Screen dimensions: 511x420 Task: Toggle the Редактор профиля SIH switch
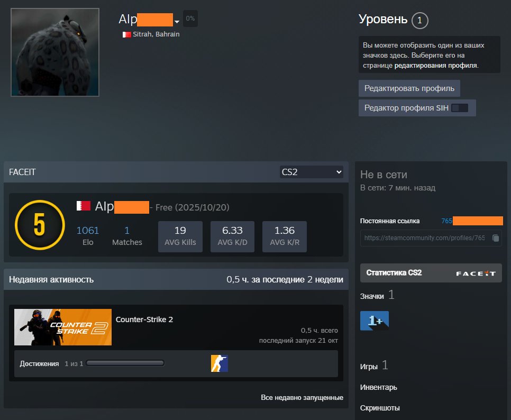(x=459, y=108)
